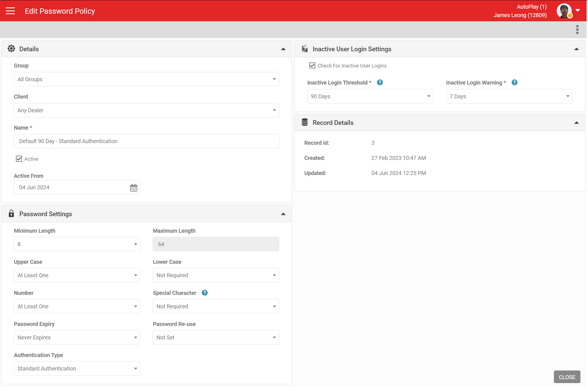
Task: Expand the Inactive Login Threshold dropdown
Action: (x=370, y=96)
